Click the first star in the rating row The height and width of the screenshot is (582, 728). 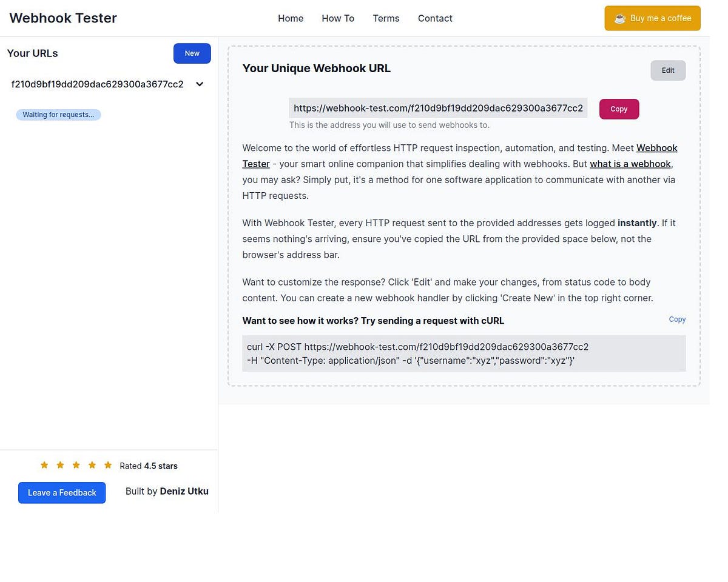[44, 465]
